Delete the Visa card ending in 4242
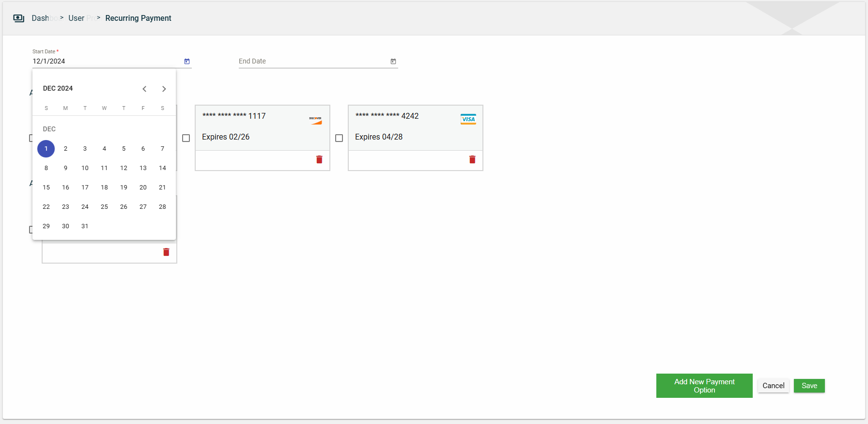 pyautogui.click(x=472, y=159)
